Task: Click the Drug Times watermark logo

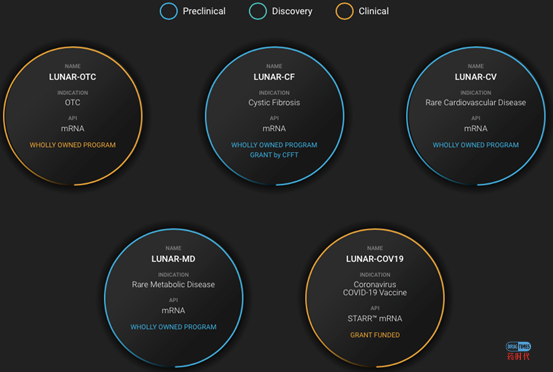Action: (518, 351)
